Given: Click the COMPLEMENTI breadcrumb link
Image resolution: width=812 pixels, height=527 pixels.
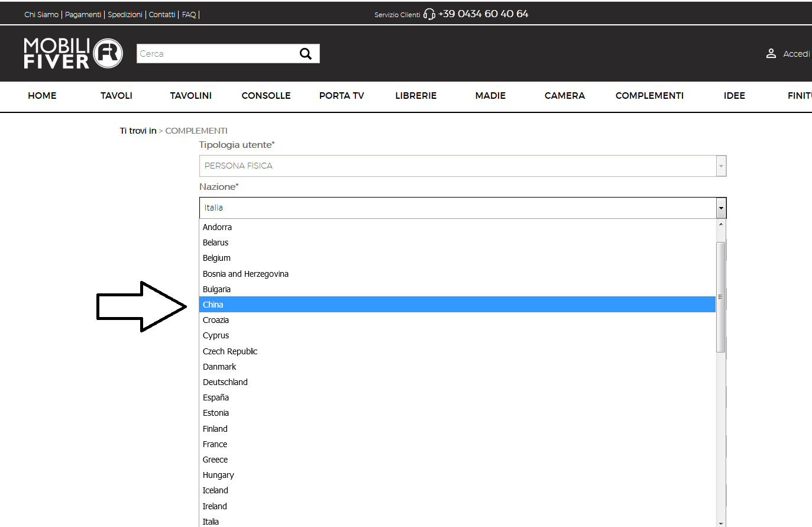Looking at the screenshot, I should pos(196,131).
